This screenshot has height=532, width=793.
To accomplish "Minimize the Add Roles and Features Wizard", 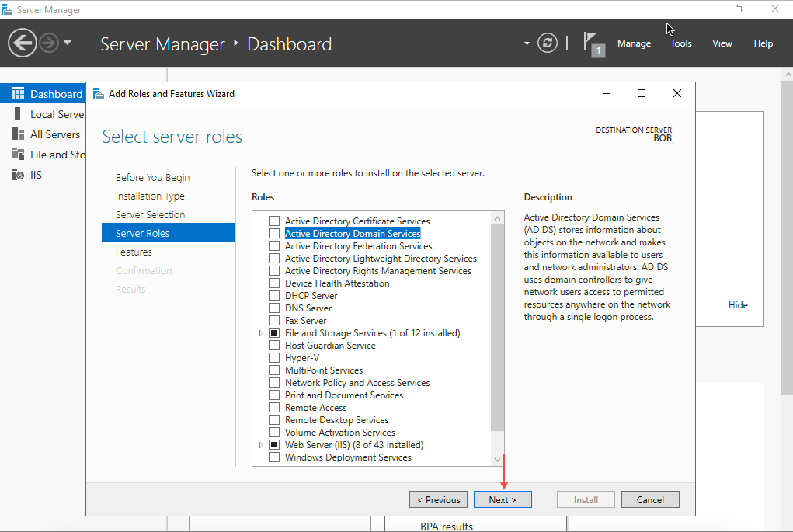I will [607, 93].
